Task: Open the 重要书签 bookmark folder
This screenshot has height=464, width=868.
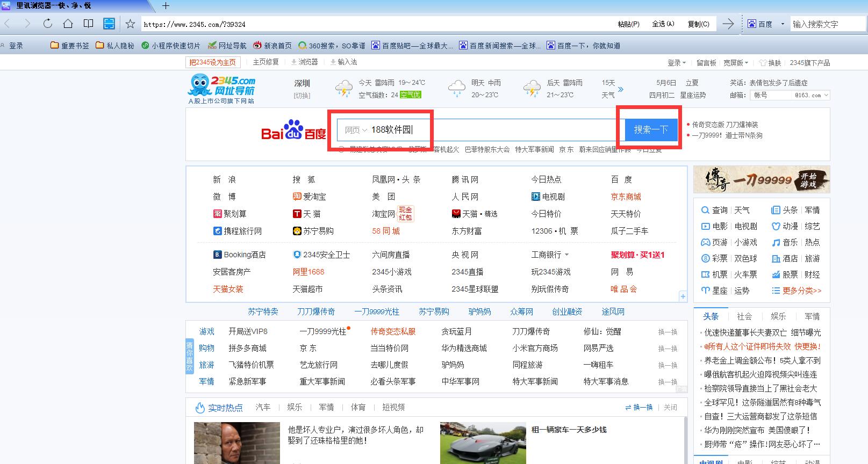Action: [x=70, y=46]
